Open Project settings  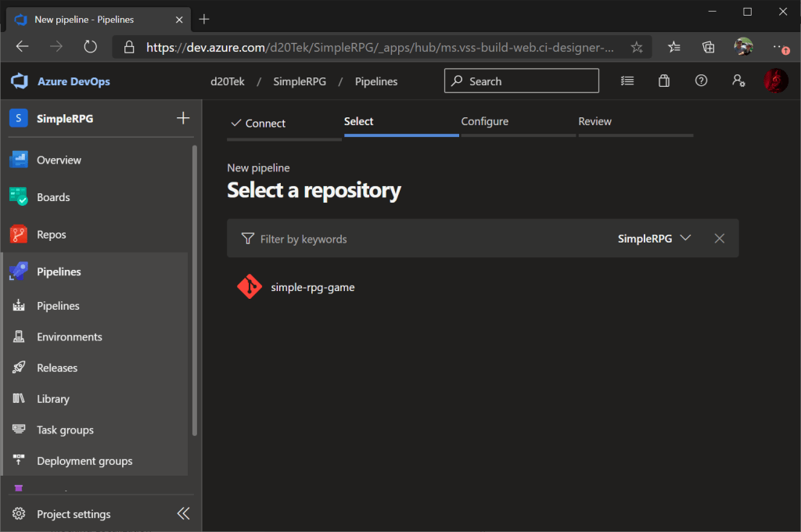(74, 514)
